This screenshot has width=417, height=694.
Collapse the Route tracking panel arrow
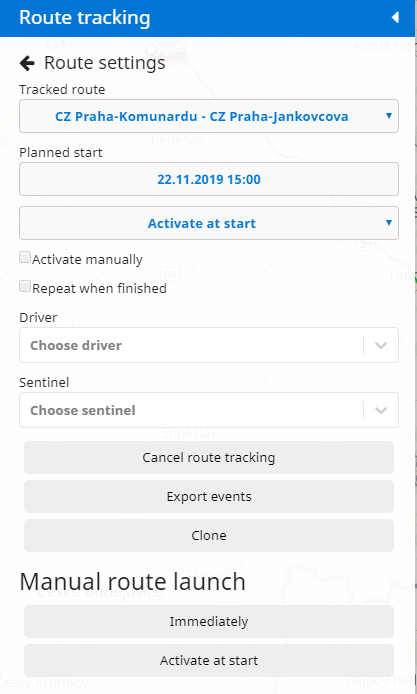[x=395, y=18]
